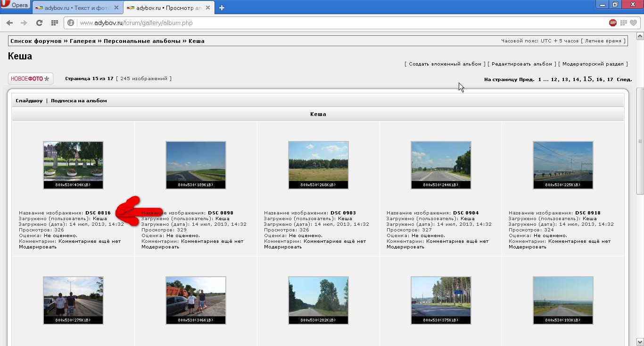Screen dimensions: 644x346
Task: Click the address bar URL field
Action: click(330, 23)
